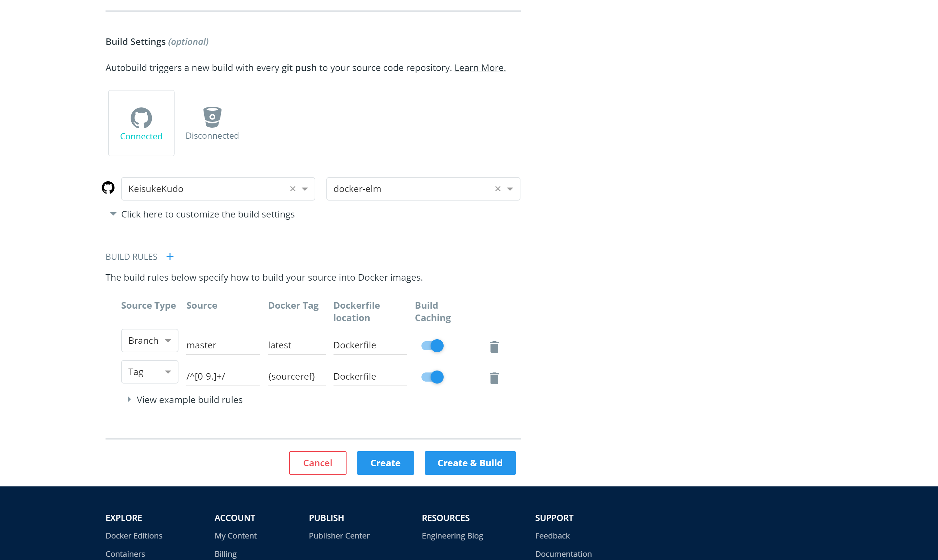Image resolution: width=938 pixels, height=560 pixels.
Task: Open Documentation footer link
Action: (563, 553)
